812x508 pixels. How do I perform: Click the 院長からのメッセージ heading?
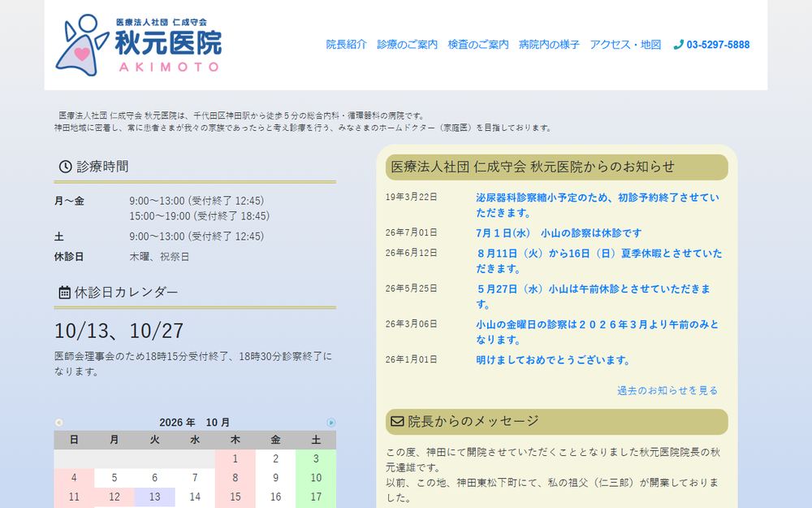tap(473, 421)
